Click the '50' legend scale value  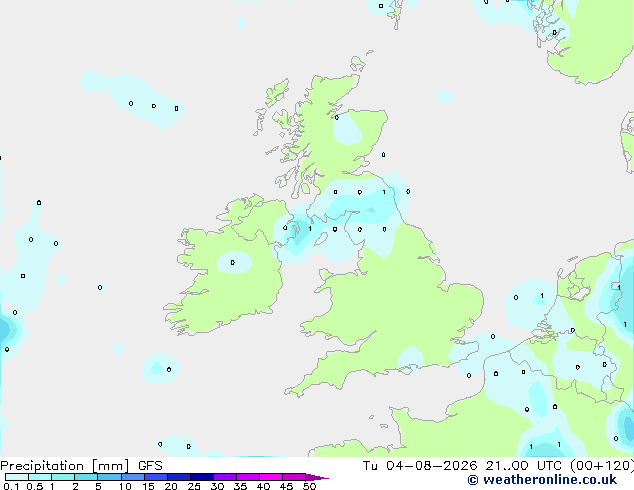(309, 486)
